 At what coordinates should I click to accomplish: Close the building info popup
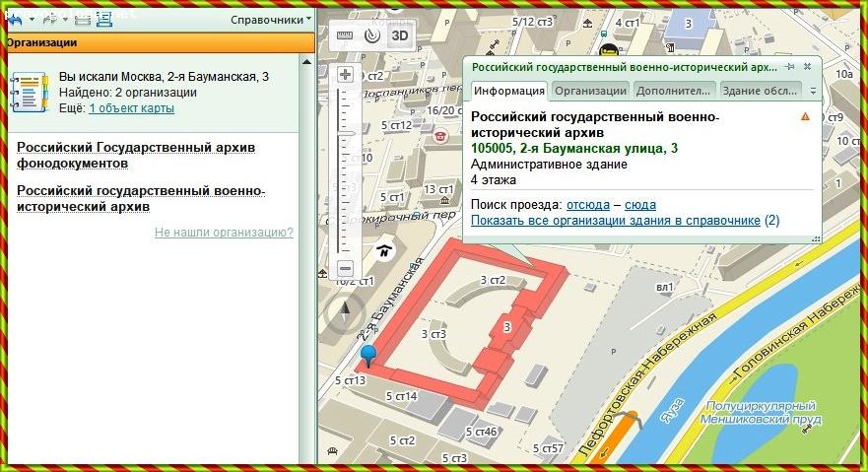click(807, 66)
